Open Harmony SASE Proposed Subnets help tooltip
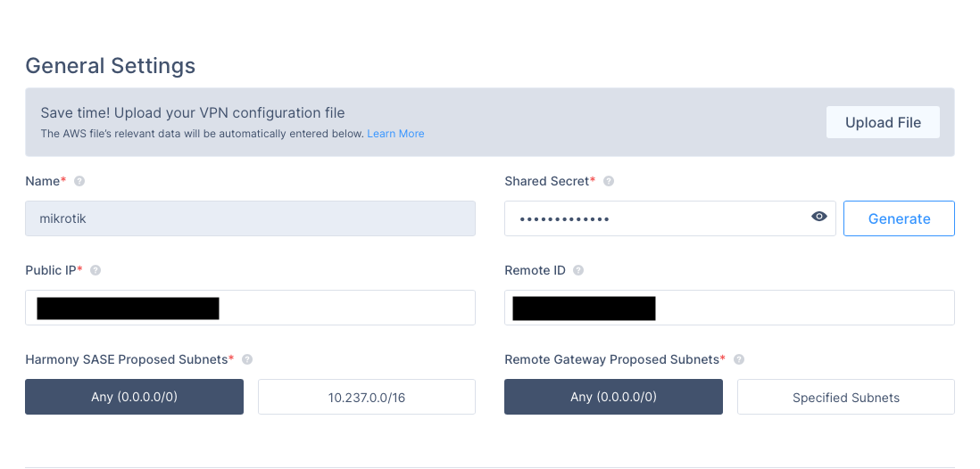Viewport: 980px width, 469px height. pos(247,359)
